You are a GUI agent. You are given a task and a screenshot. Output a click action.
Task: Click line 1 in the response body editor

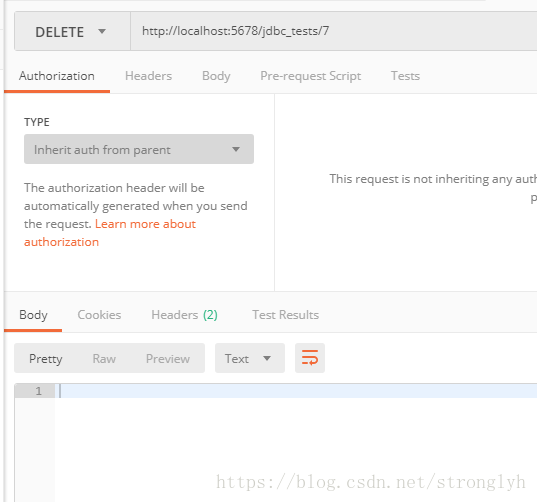pyautogui.click(x=296, y=391)
